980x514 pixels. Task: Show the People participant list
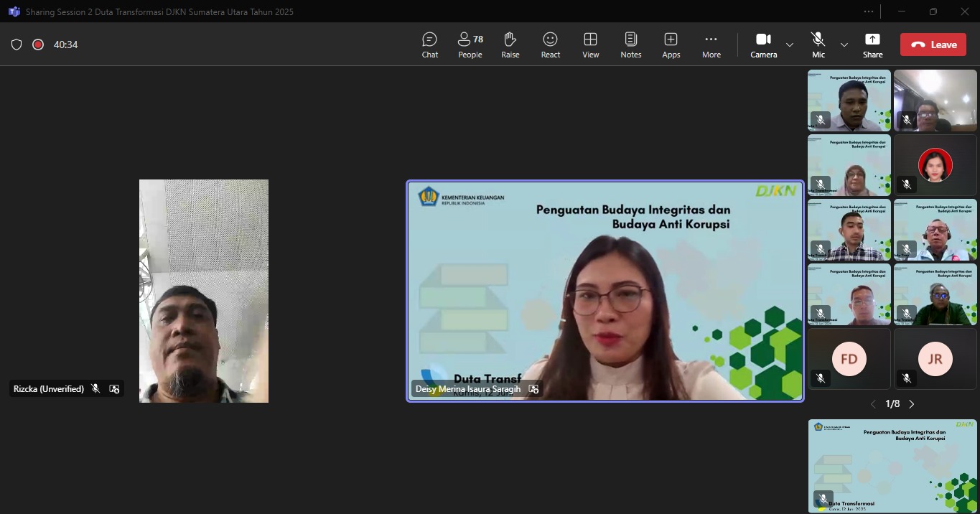(x=470, y=45)
